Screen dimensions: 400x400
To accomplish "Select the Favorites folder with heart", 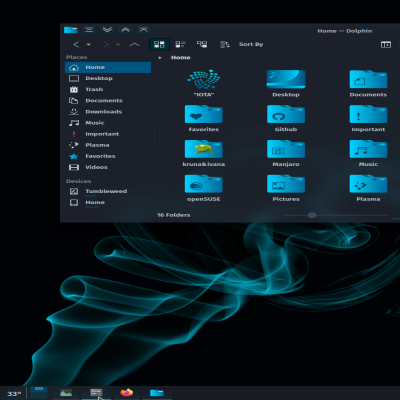I will pyautogui.click(x=204, y=118).
